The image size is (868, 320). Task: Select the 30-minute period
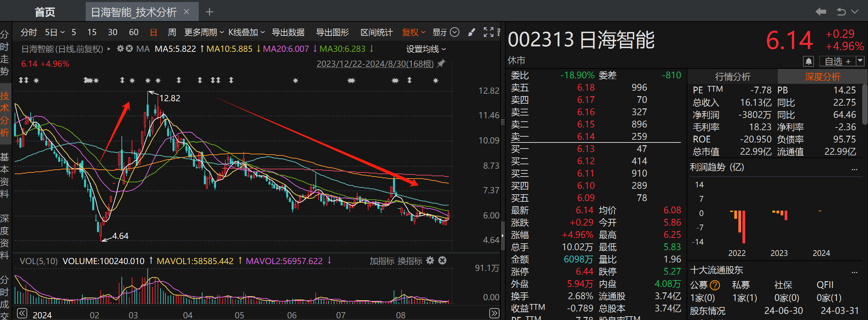[x=113, y=32]
